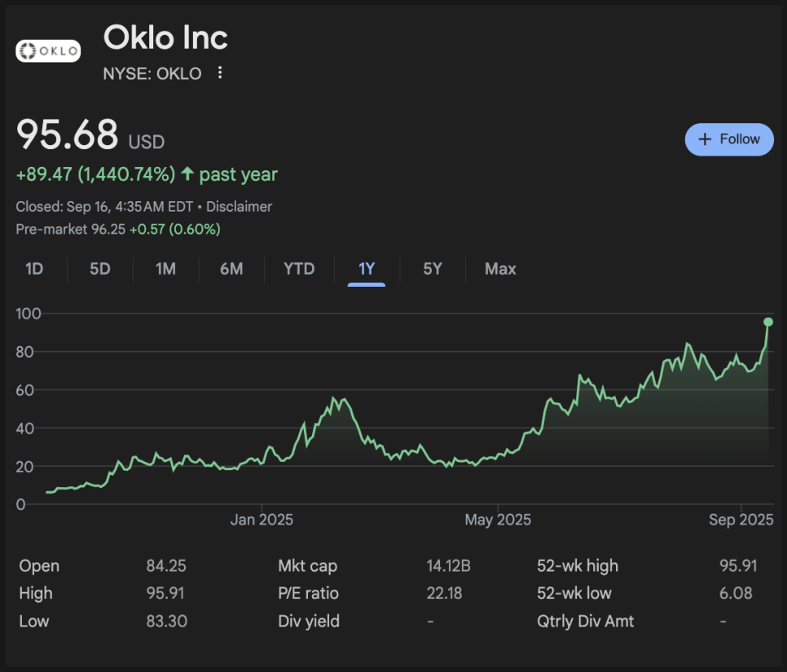Click the green endpoint dot on chart
The height and width of the screenshot is (672, 787).
click(768, 322)
